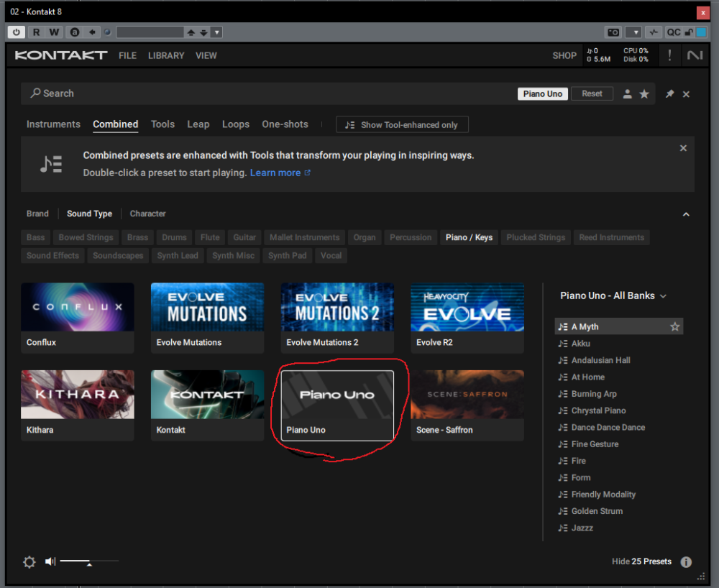Open preset management dropdown arrow
This screenshot has height=588, width=719.
[217, 32]
